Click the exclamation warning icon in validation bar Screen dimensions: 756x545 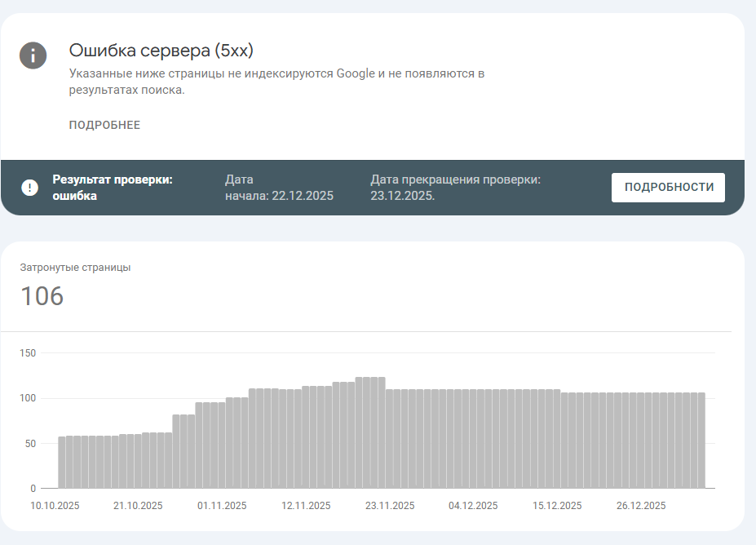(30, 188)
